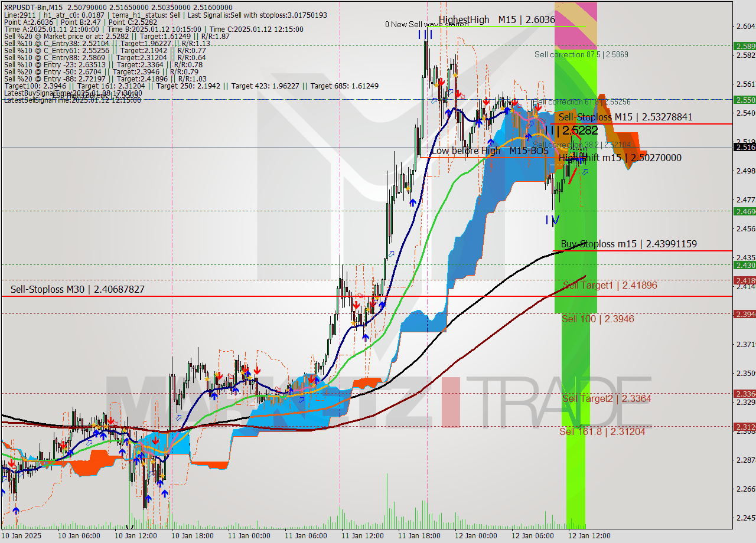
Task: Click the 'I V' wave marker label
Action: coord(552,220)
